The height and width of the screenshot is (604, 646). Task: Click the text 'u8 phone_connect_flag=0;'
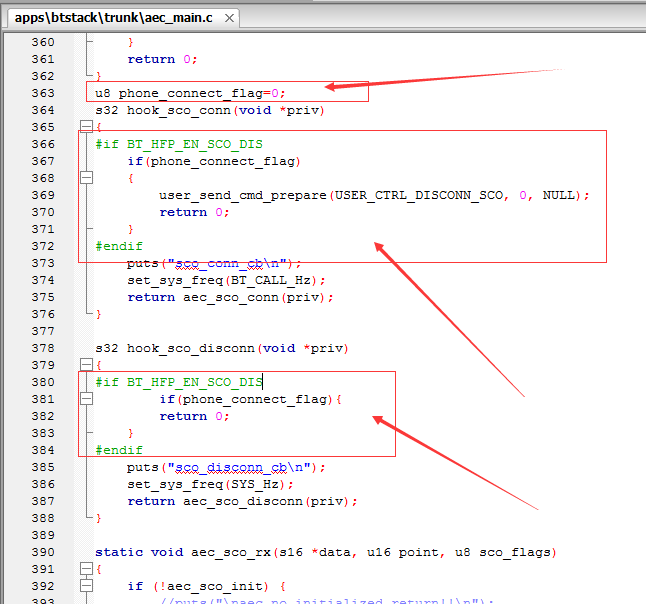[x=190, y=94]
